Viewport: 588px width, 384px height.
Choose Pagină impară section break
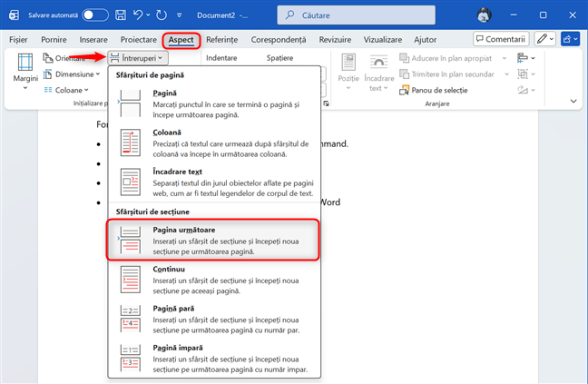[214, 359]
